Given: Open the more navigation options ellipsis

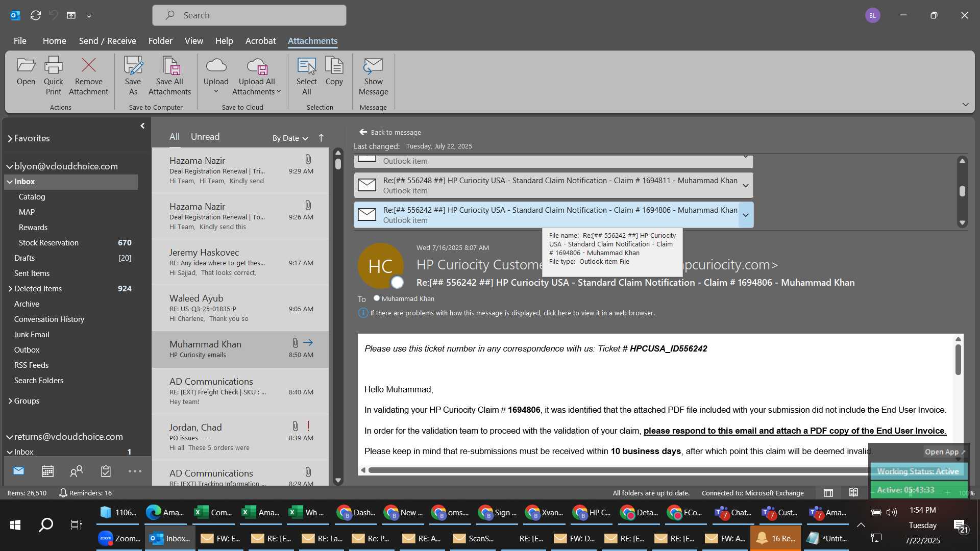Looking at the screenshot, I should (135, 471).
